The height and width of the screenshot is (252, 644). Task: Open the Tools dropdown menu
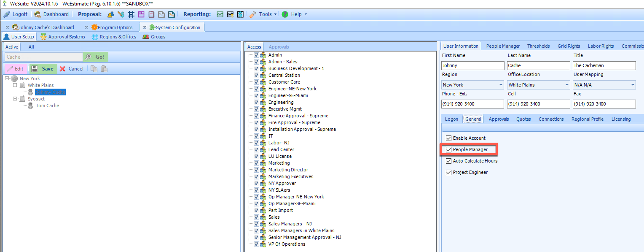coord(263,14)
